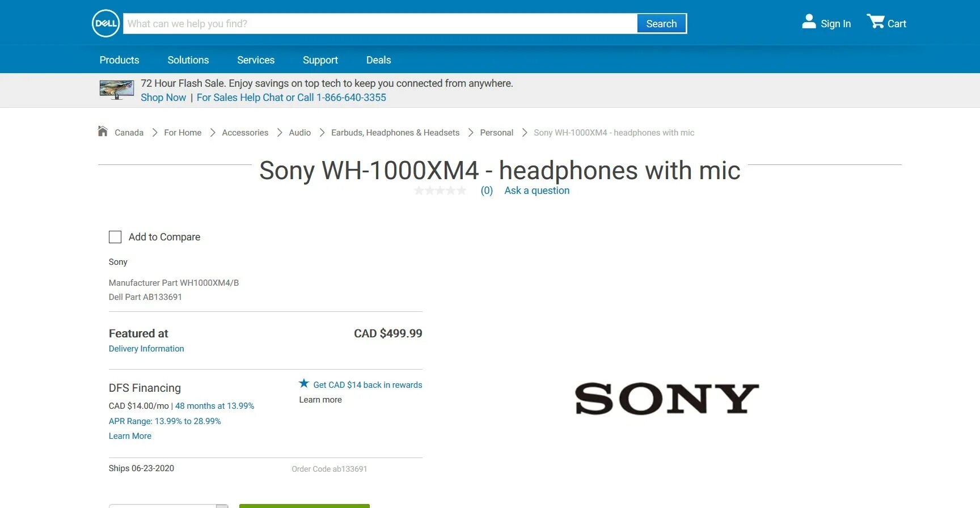Open the Products menu
The width and height of the screenshot is (980, 508).
(x=119, y=60)
